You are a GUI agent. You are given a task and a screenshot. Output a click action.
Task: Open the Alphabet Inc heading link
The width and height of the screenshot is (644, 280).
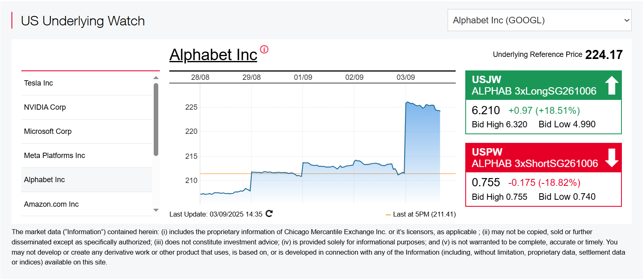point(213,55)
